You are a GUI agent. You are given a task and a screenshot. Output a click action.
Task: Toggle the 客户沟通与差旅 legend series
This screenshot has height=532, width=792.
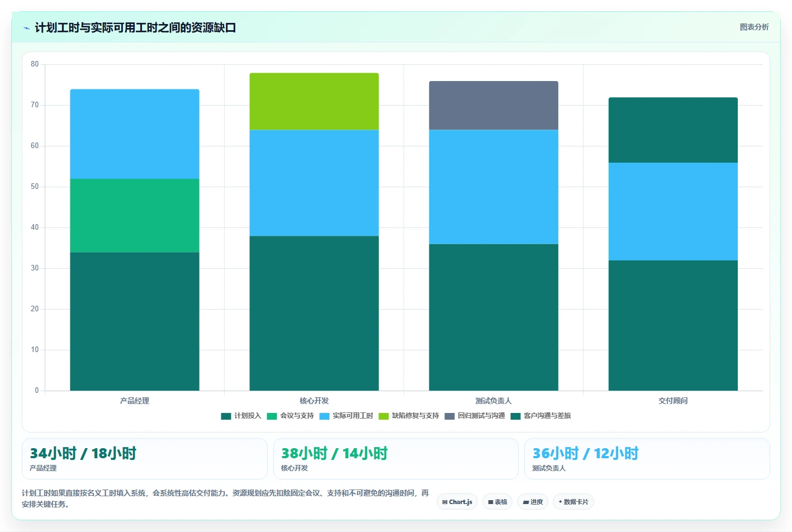(x=540, y=416)
